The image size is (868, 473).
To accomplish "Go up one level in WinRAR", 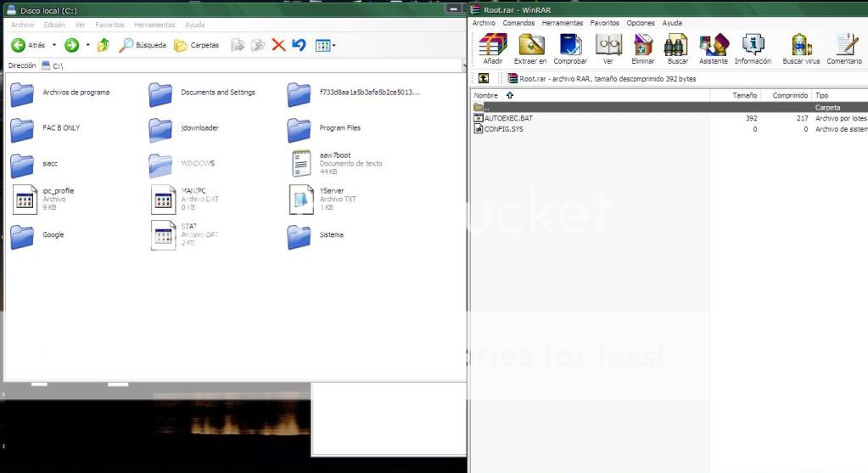I will coord(484,79).
